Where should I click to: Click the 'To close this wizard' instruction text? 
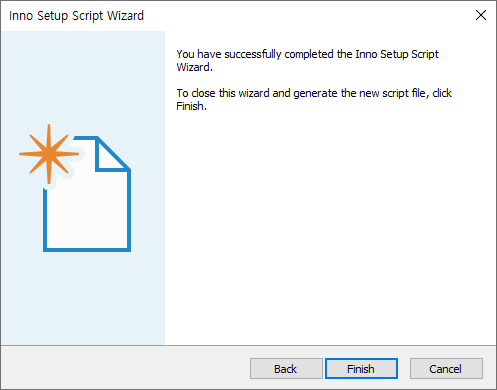click(x=314, y=99)
